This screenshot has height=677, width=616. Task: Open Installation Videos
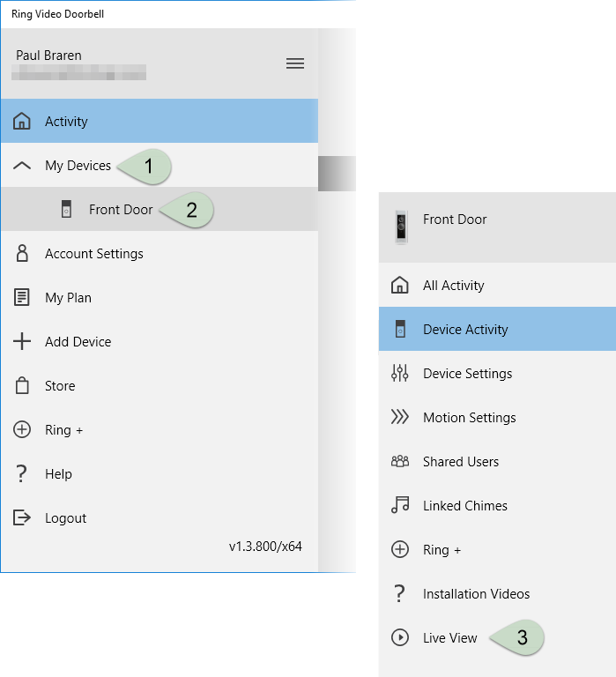pos(497,593)
